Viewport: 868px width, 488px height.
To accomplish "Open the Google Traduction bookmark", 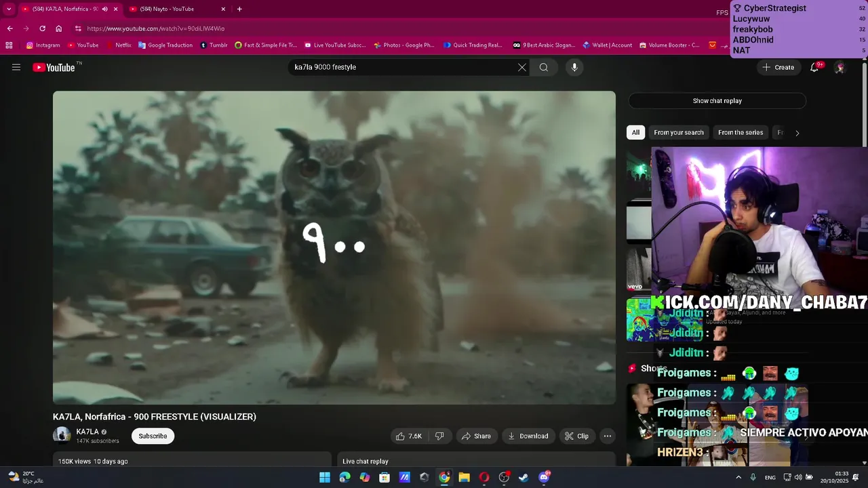I will [165, 45].
